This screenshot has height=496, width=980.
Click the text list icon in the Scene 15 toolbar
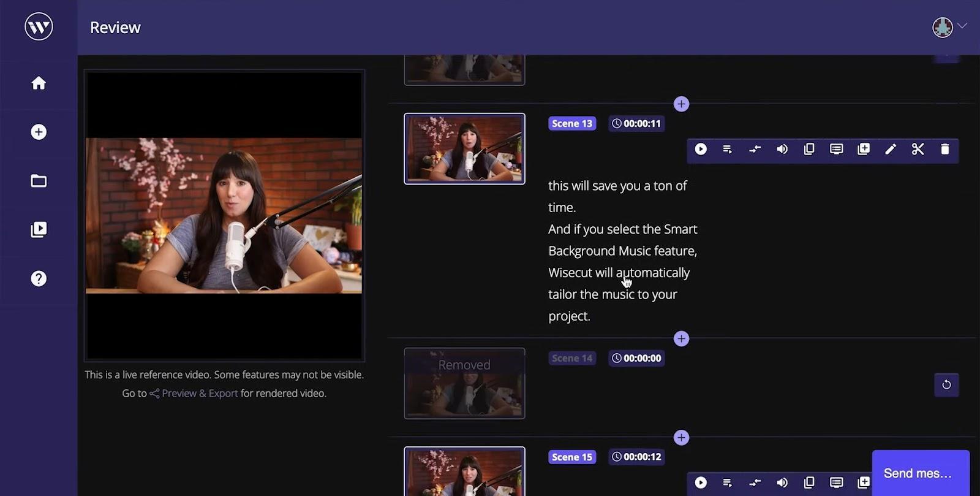pos(728,483)
